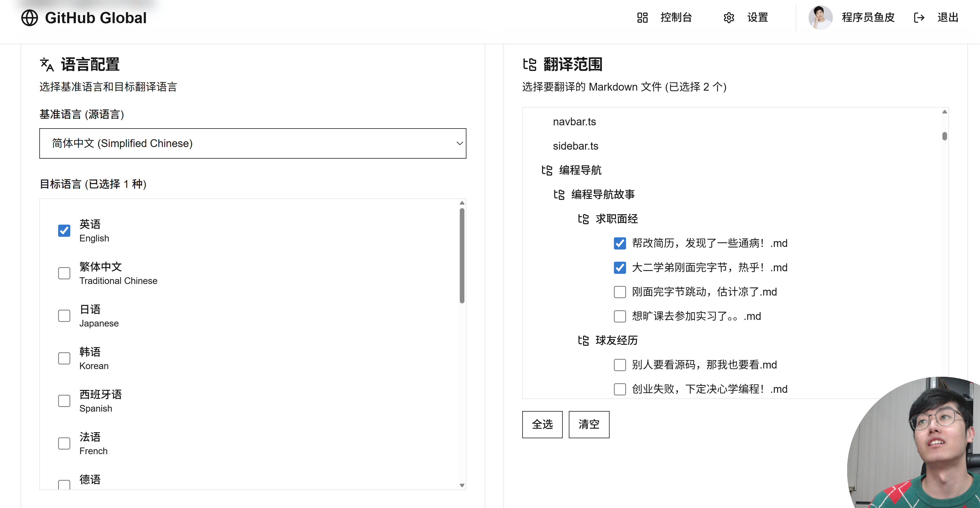Enable the 日语 Japanese checkbox
Viewport: 980px width, 508px height.
point(64,316)
